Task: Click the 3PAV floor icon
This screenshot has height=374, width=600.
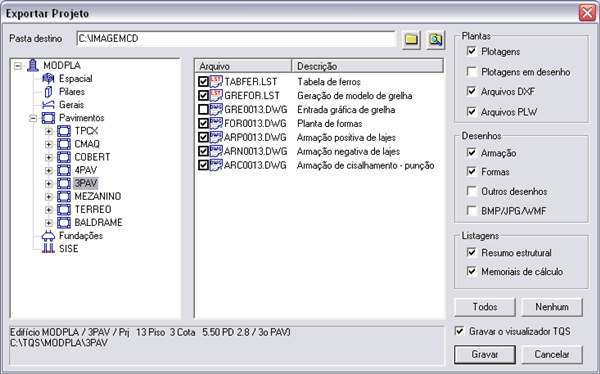Action: click(x=64, y=183)
